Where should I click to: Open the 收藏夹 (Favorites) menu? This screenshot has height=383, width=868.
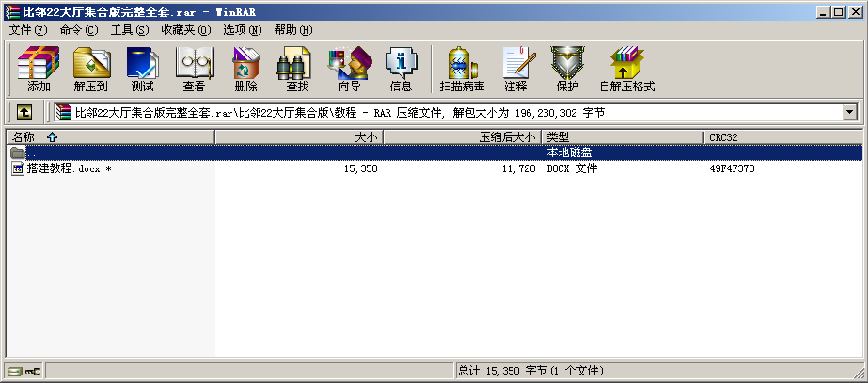click(185, 30)
